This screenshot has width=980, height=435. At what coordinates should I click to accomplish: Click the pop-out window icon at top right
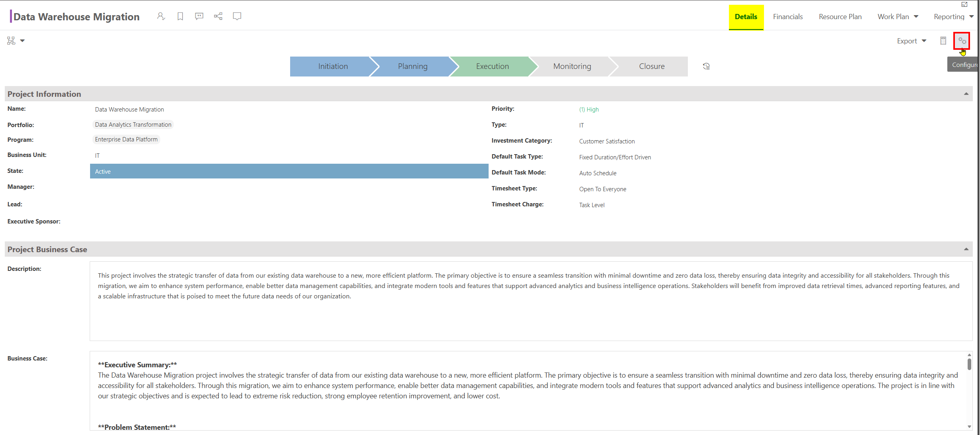tap(964, 4)
